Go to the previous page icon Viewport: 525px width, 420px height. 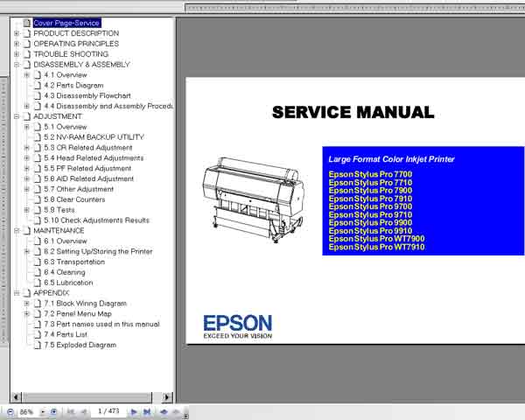pyautogui.click(x=84, y=411)
